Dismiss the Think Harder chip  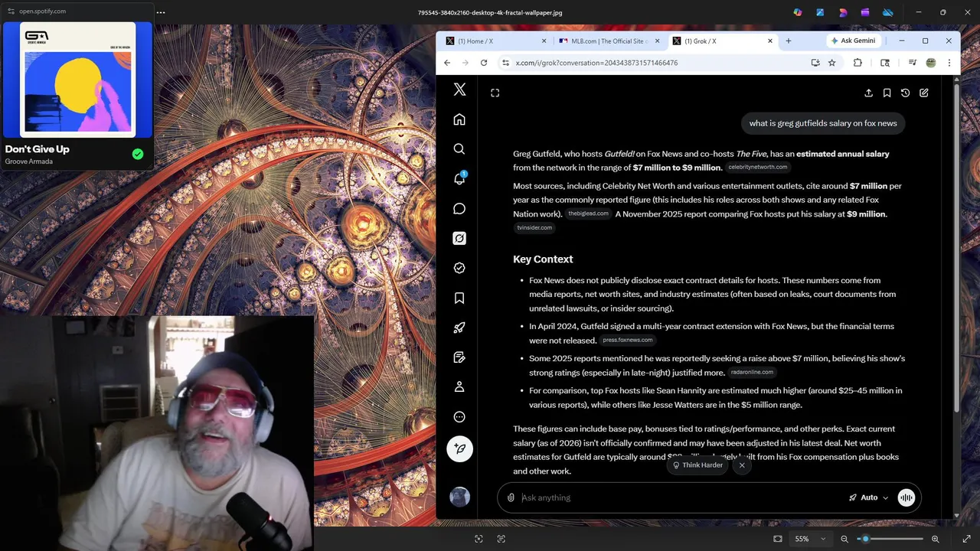tap(742, 465)
